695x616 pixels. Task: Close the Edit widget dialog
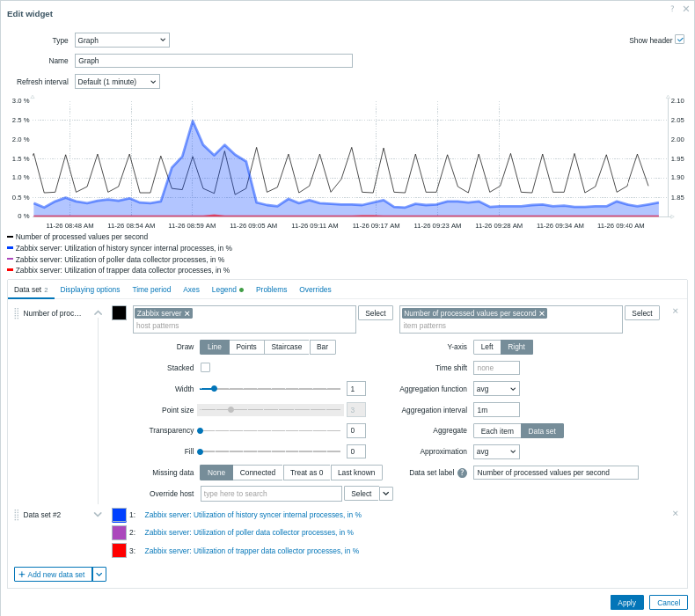686,9
